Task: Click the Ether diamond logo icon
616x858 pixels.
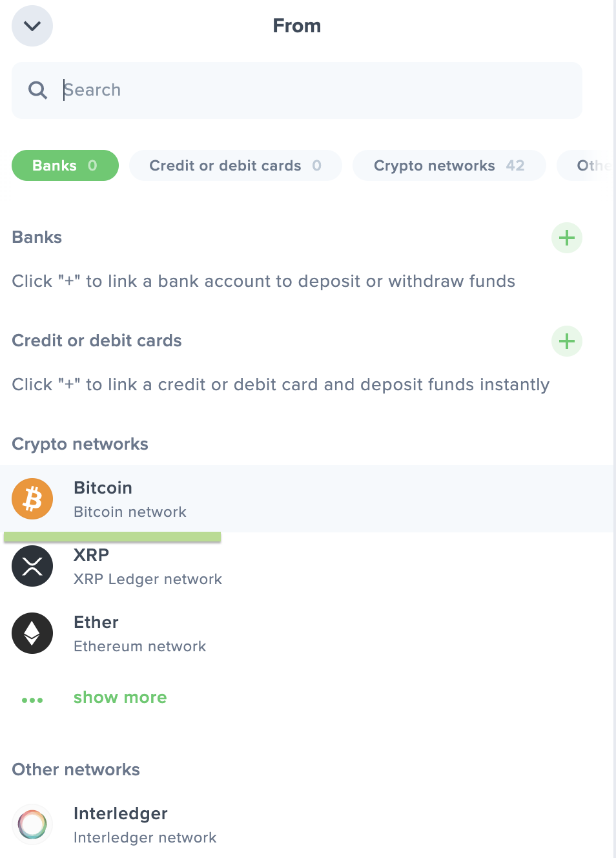Action: (32, 633)
